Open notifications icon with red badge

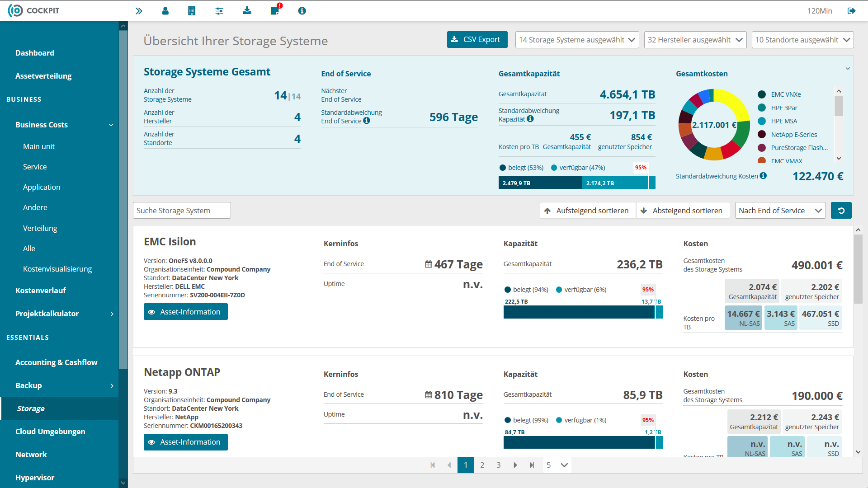[275, 9]
